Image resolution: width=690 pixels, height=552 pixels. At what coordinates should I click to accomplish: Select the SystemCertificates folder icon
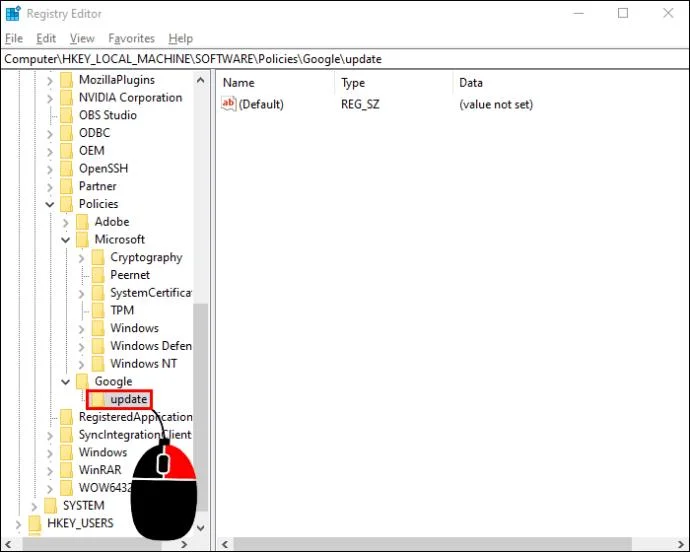pyautogui.click(x=98, y=293)
